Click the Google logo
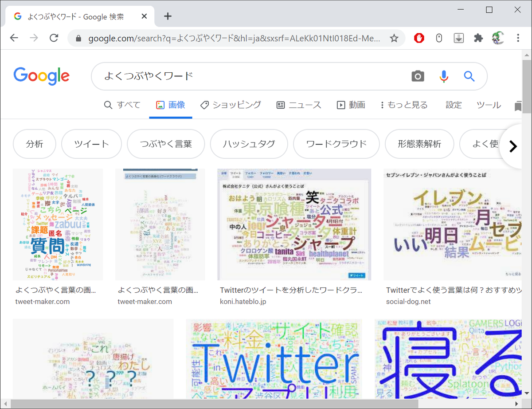Viewport: 532px width, 409px height. coord(41,76)
